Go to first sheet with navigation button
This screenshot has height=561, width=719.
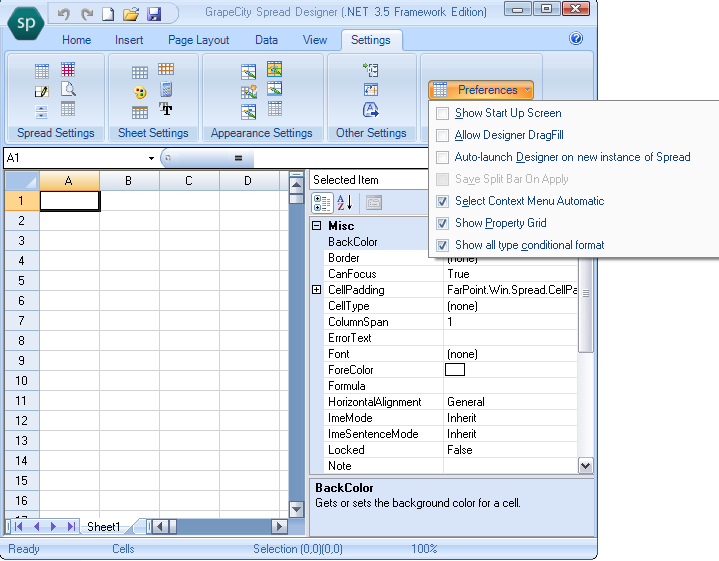tap(18, 526)
